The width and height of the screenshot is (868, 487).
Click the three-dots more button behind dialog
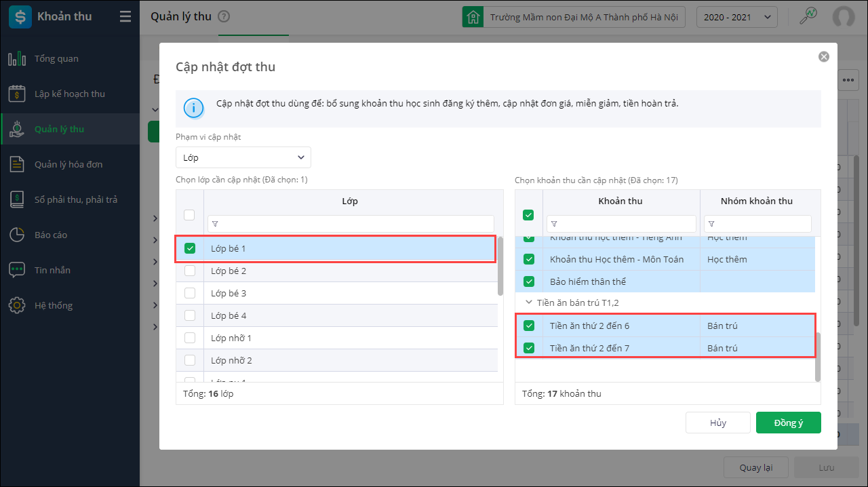coord(848,80)
